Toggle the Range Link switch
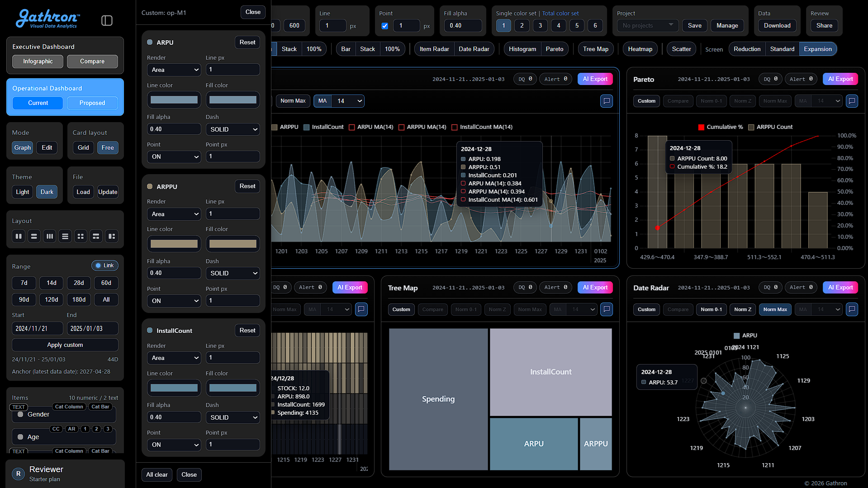Viewport: 868px width, 488px height. [105, 265]
